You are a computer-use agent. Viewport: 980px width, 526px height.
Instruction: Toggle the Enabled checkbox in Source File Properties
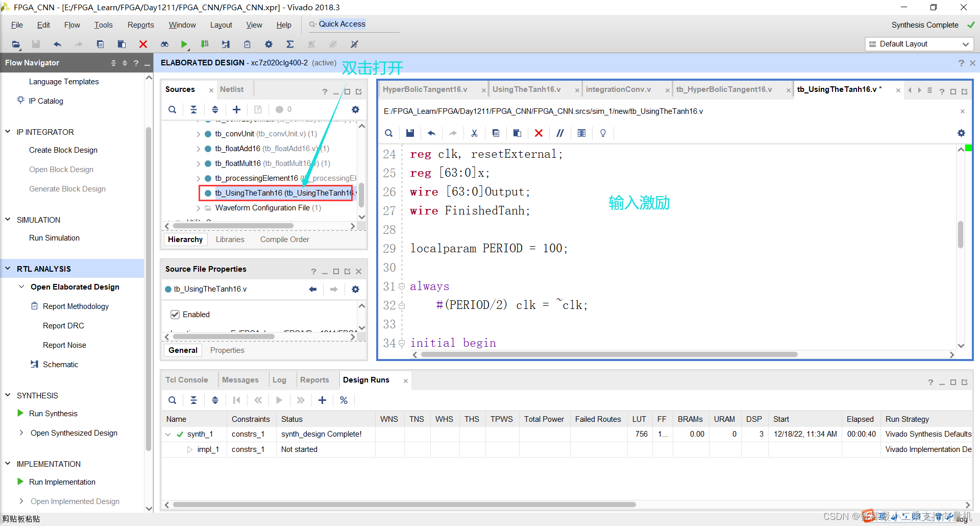[x=175, y=315]
